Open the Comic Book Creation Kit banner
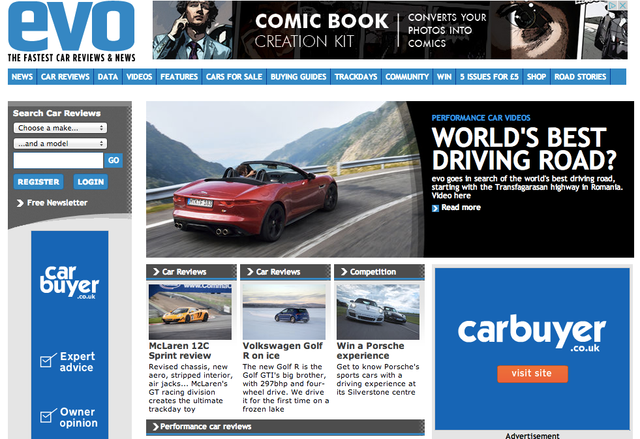640x439 pixels. pos(390,30)
